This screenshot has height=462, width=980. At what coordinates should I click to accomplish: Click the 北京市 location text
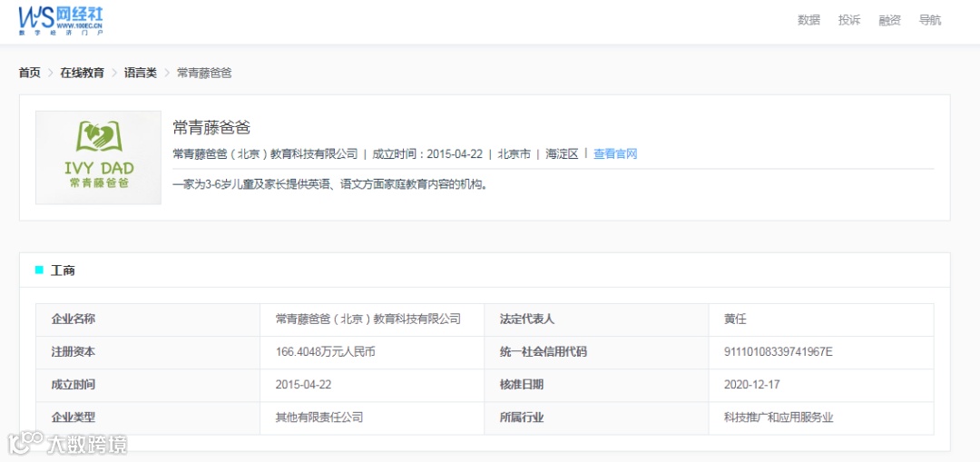click(514, 153)
